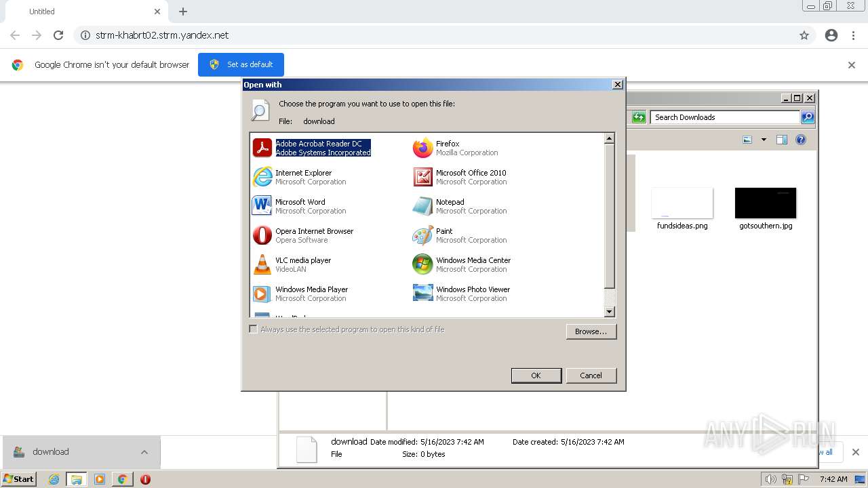The image size is (868, 488).
Task: Pick the Opera Internet Browser icon
Action: point(262,235)
